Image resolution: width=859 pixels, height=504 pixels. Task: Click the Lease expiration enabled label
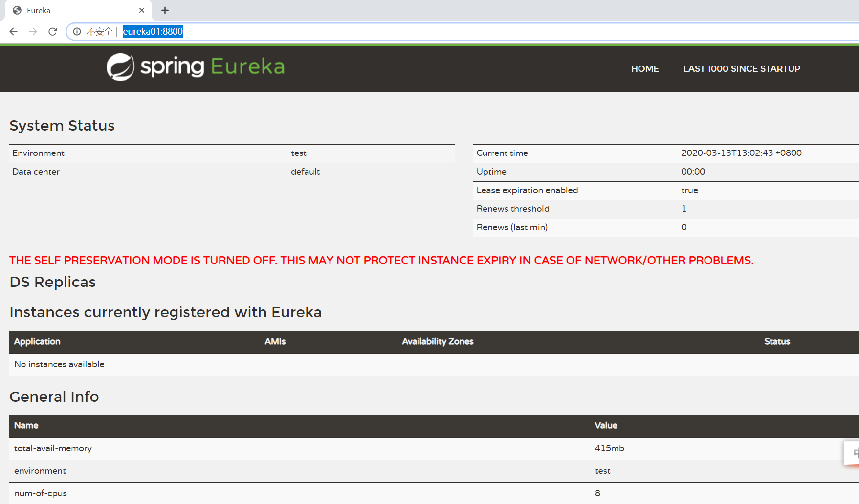click(527, 190)
